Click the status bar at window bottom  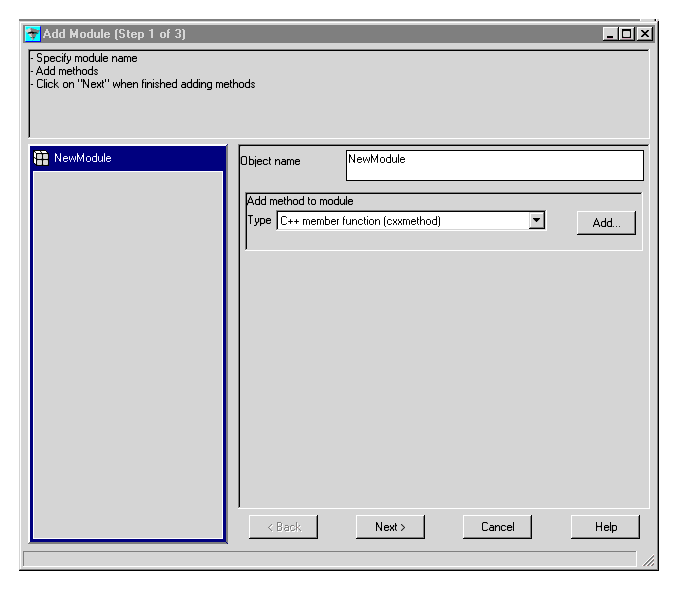coord(328,559)
